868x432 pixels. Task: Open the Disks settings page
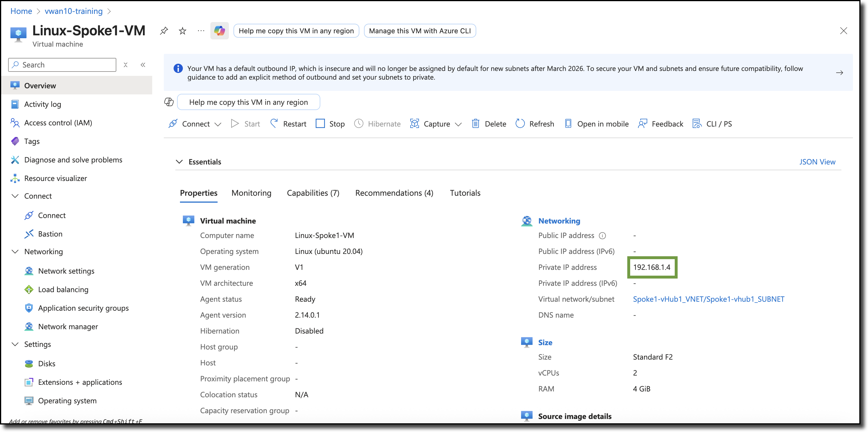pos(47,363)
